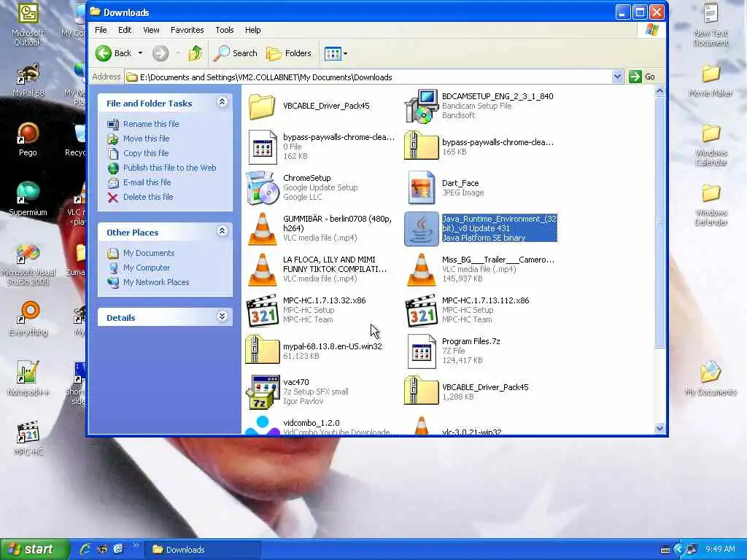Screen dimensions: 747x560
Task: Select the Miss_BG Trailer VLC file icon
Action: [421, 270]
